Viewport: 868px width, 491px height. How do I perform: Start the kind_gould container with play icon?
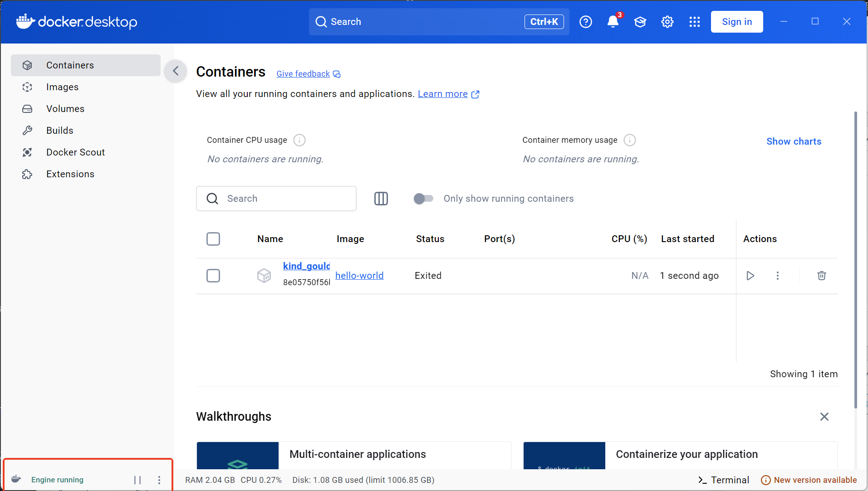pos(750,276)
